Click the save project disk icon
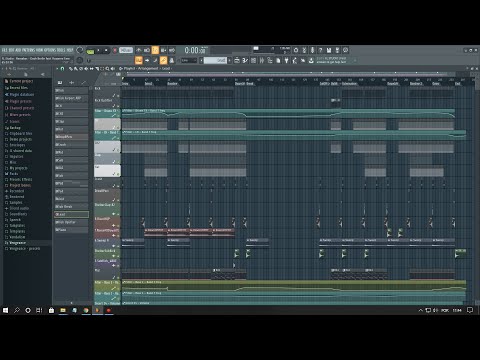Screen dimensions: 480x360 [329, 50]
